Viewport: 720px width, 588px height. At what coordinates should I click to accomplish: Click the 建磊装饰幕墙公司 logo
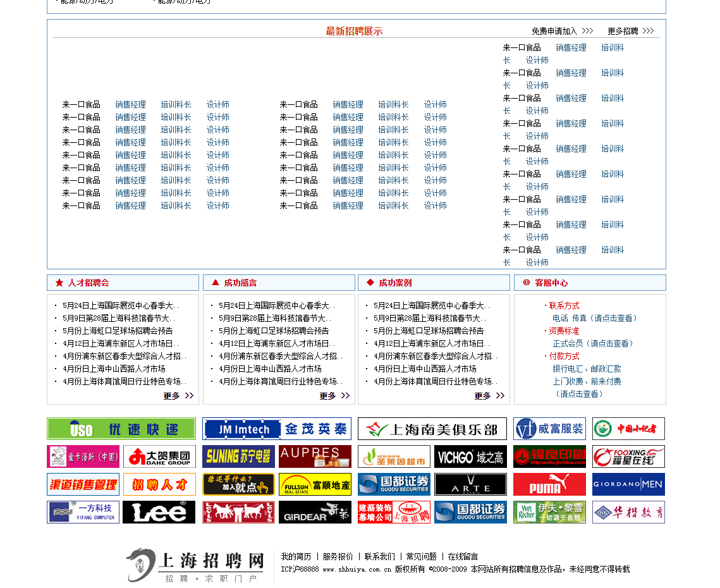[x=394, y=512]
